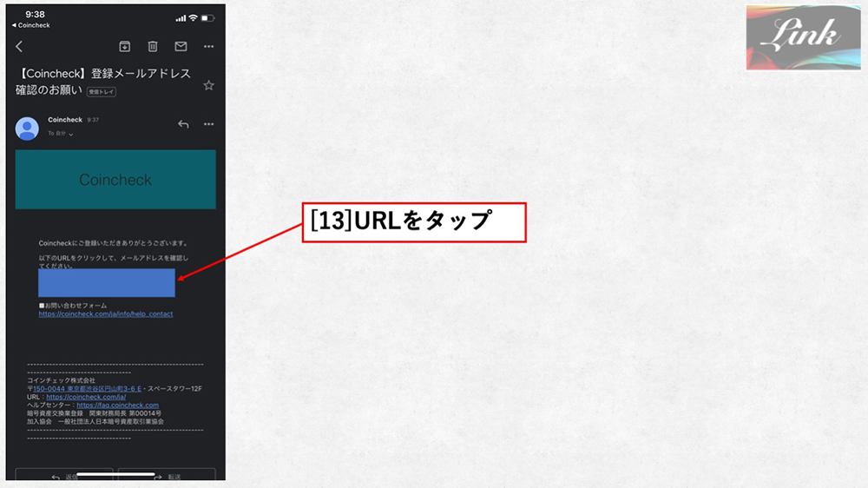Tap the Wi-Fi icon in status bar
The width and height of the screenshot is (868, 488).
pos(193,18)
